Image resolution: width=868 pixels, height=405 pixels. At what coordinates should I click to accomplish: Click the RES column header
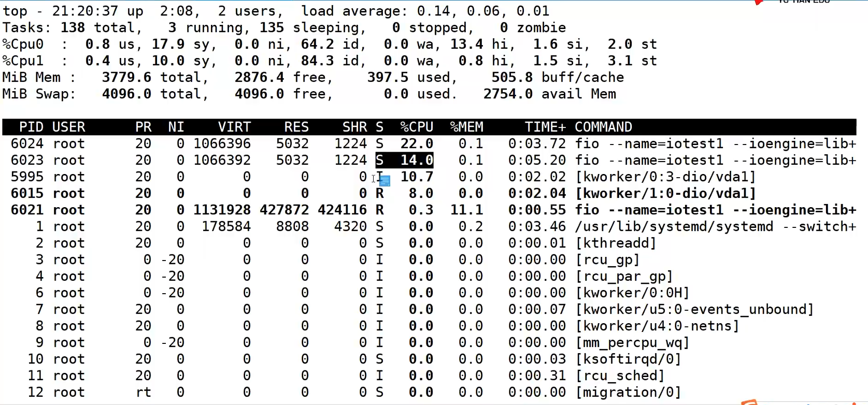coord(296,127)
